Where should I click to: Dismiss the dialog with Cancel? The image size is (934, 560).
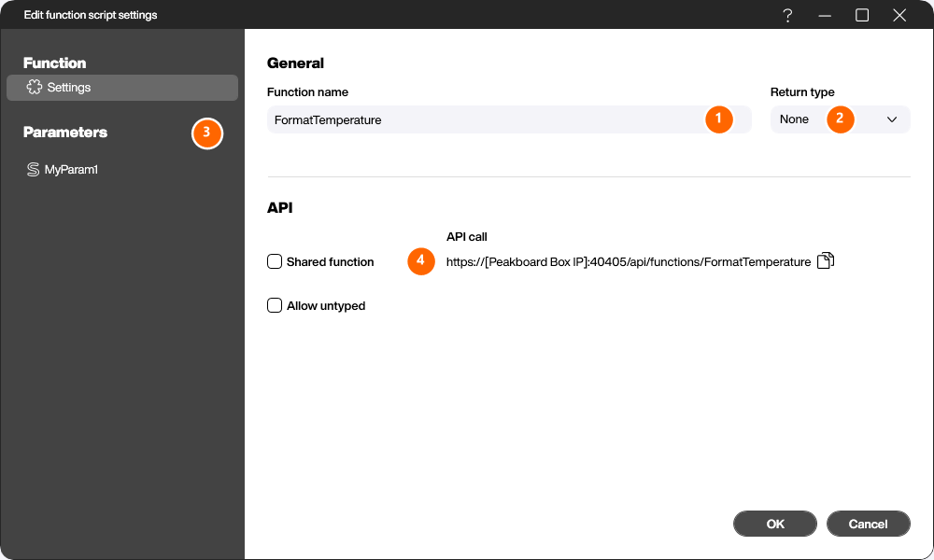click(868, 524)
